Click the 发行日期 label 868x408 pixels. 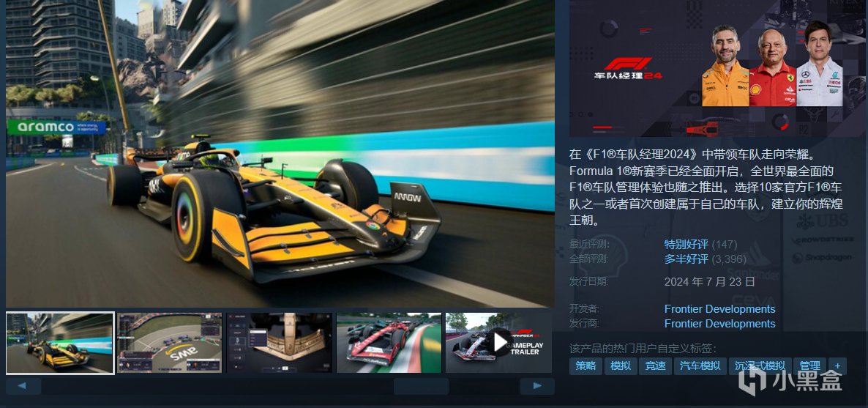click(589, 281)
